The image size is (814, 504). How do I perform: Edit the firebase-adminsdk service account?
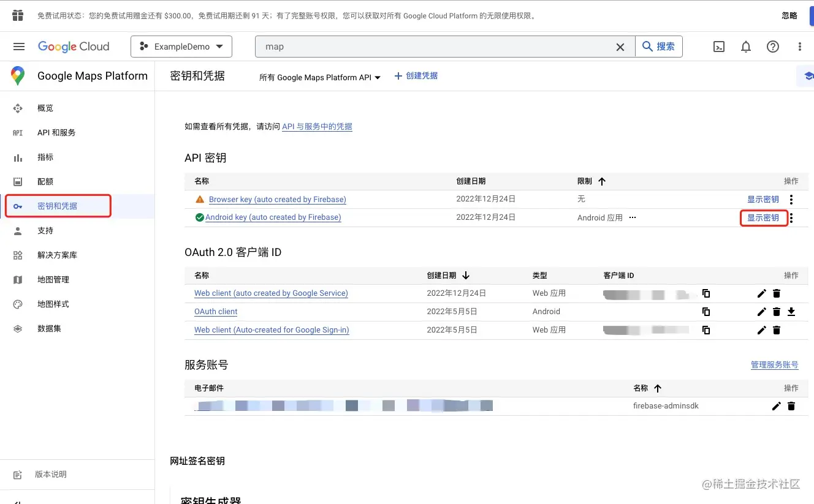(x=777, y=406)
